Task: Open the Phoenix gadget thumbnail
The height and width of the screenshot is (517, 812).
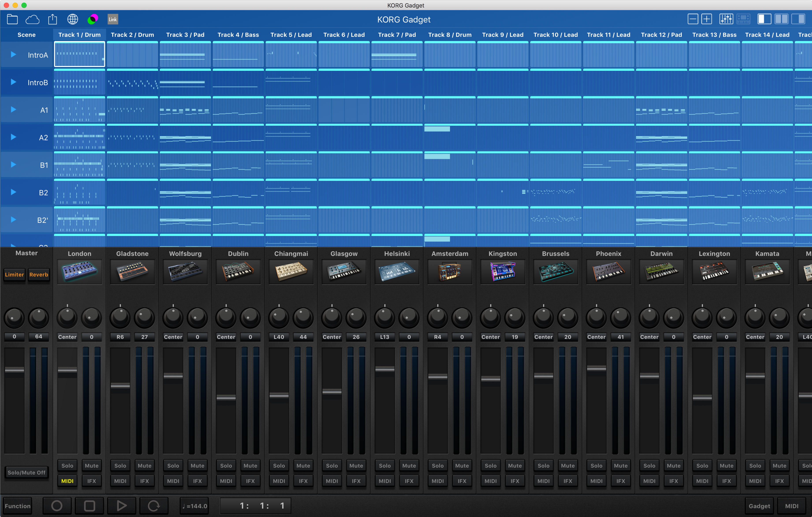Action: point(609,272)
